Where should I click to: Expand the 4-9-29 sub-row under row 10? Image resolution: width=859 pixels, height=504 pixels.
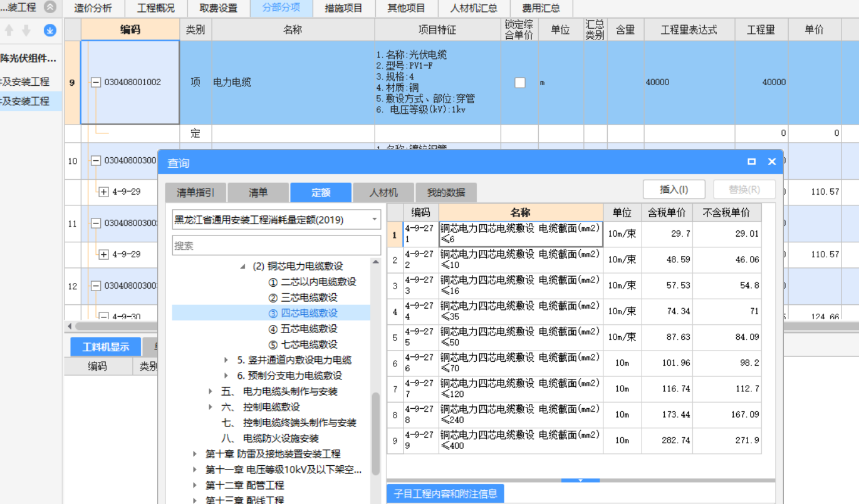point(104,192)
